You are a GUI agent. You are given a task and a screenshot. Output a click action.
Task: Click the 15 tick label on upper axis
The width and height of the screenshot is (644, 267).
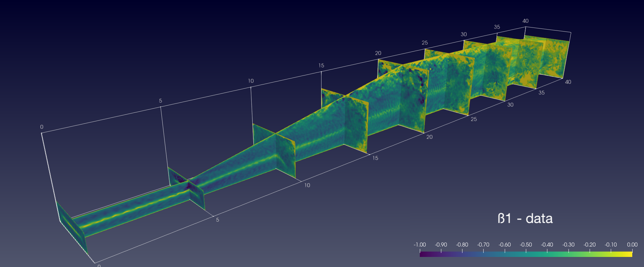coord(321,65)
